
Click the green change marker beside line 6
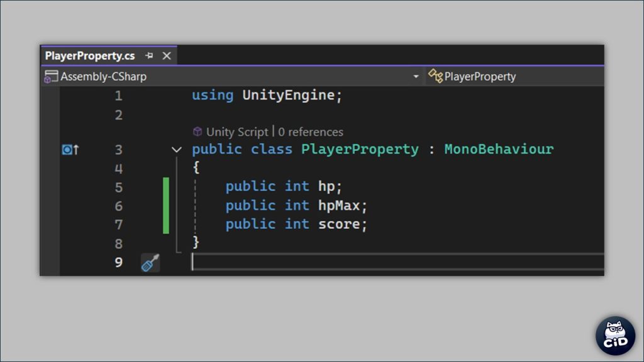[x=166, y=206]
